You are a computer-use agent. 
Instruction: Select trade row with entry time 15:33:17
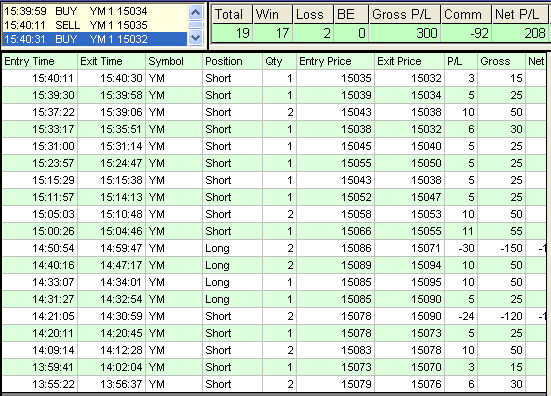point(274,129)
